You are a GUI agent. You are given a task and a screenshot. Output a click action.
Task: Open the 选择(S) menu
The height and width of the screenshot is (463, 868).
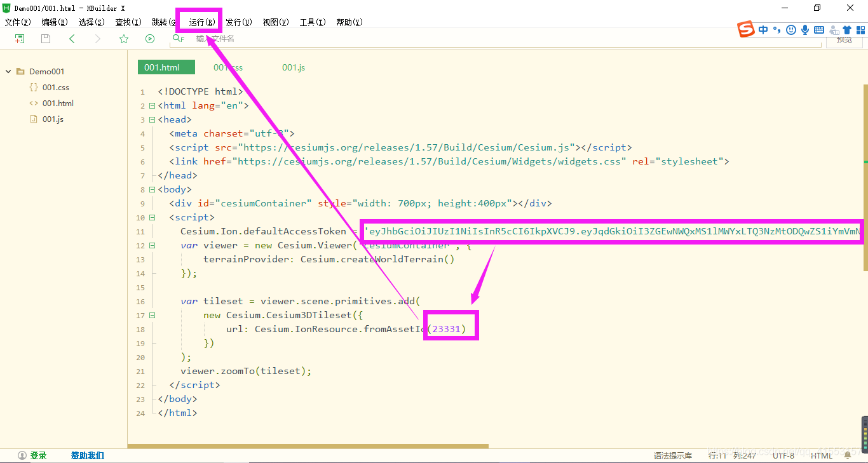92,22
